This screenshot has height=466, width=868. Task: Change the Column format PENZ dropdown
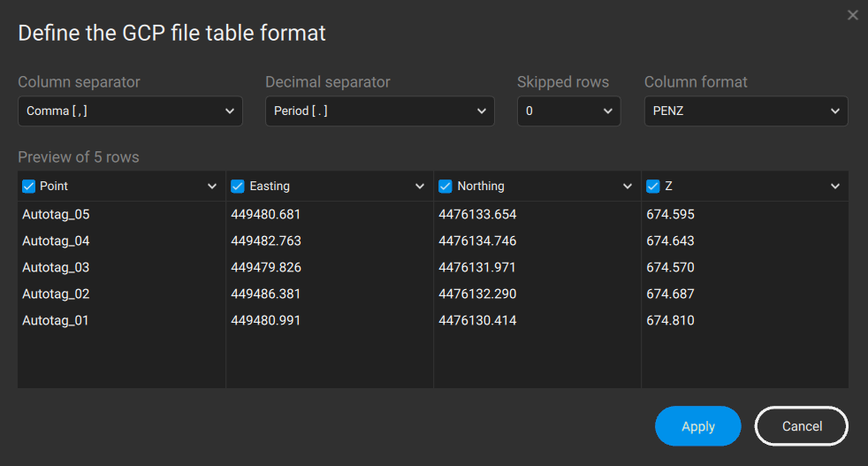[x=745, y=111]
